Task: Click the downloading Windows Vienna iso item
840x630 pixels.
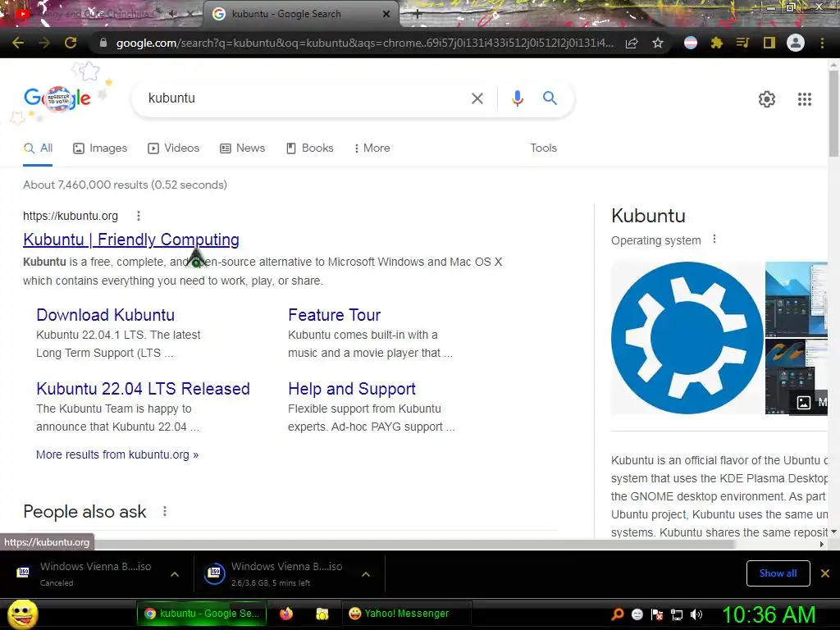Action: [x=276, y=573]
